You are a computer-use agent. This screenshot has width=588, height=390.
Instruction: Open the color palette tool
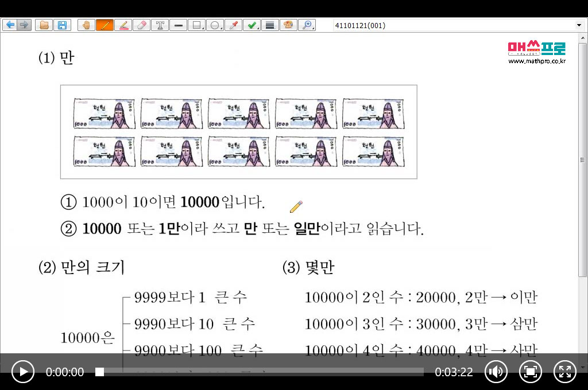(x=288, y=25)
